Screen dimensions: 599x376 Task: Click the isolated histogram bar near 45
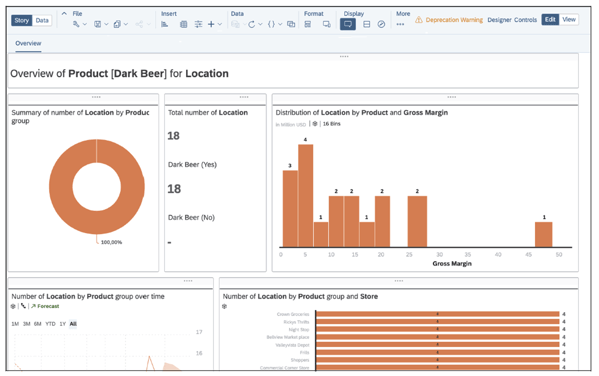point(543,234)
